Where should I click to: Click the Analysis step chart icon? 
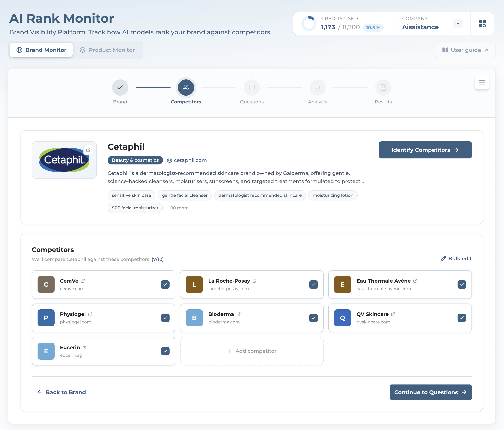(317, 87)
